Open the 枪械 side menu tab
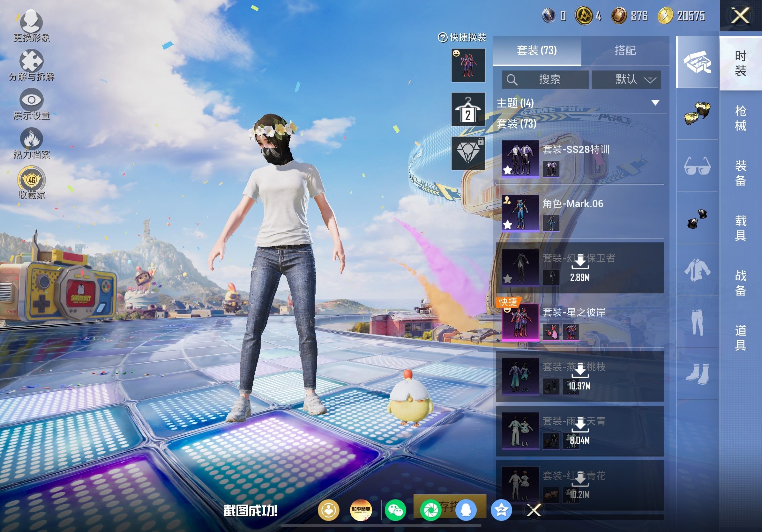 [740, 118]
